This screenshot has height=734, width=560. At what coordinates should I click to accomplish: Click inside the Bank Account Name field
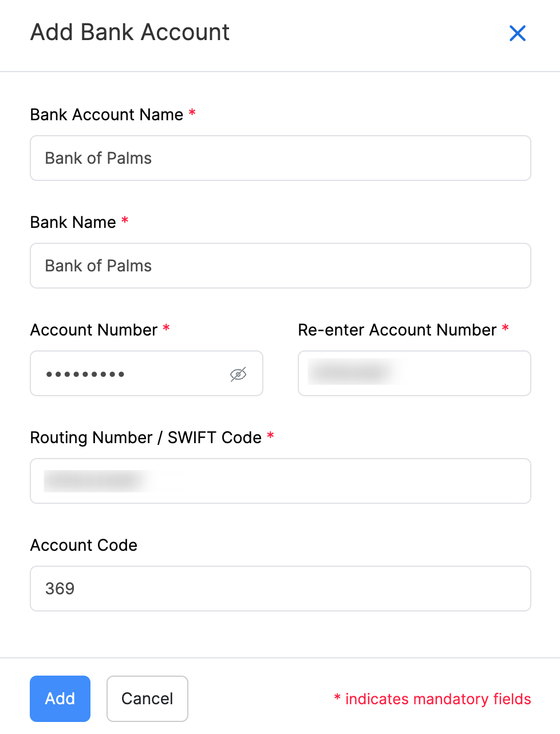click(x=280, y=158)
